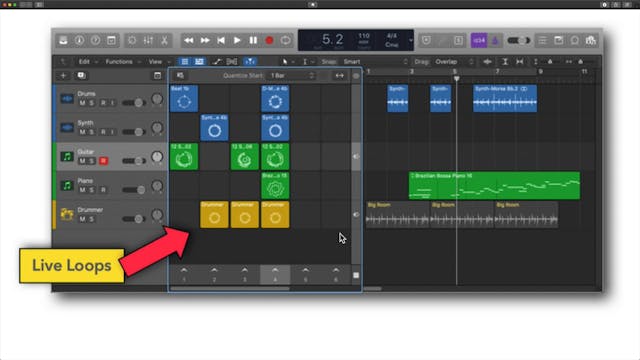640x360 pixels.
Task: Open grid edit options icon left of Quantize Start
Action: tap(180, 76)
